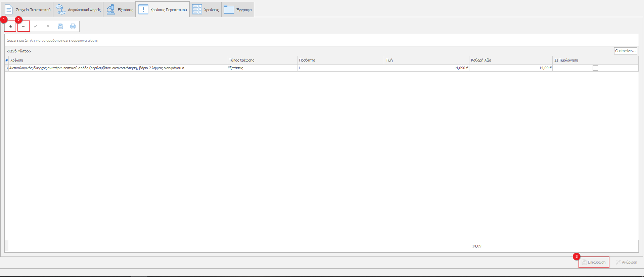Click the Ποσότητα cell with value 1
The image size is (644, 277).
[x=340, y=68]
